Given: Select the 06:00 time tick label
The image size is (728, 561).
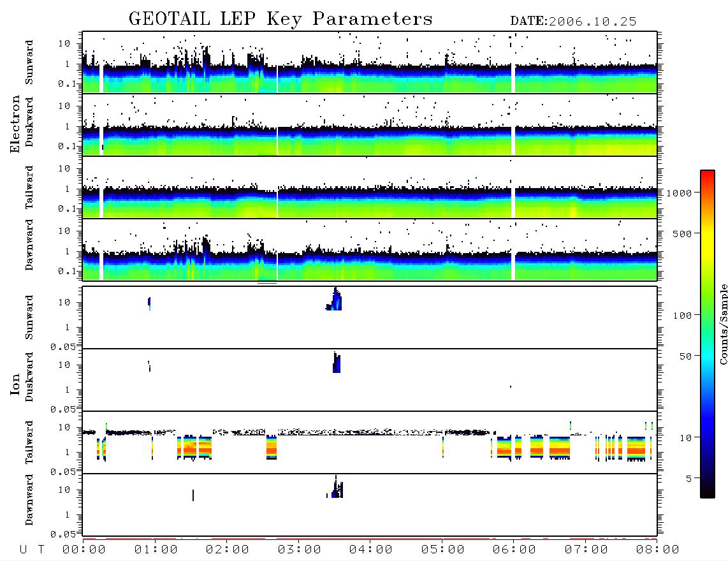Looking at the screenshot, I should 514,550.
